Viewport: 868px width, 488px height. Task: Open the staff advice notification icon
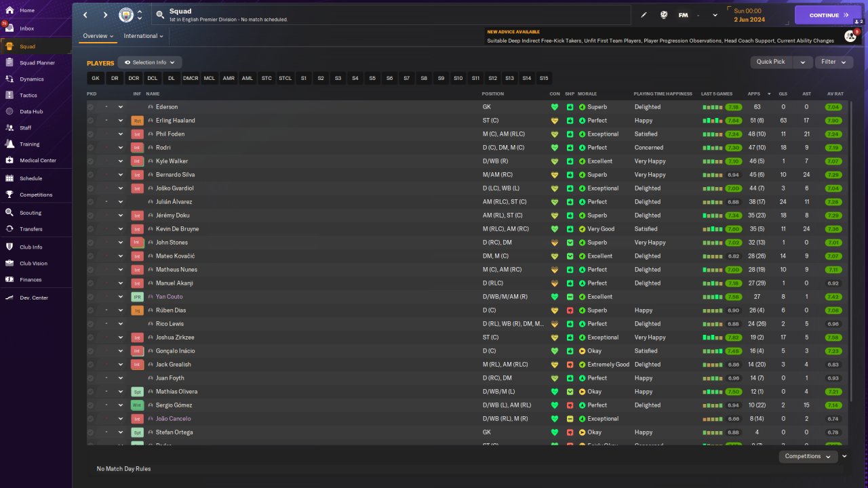[850, 36]
